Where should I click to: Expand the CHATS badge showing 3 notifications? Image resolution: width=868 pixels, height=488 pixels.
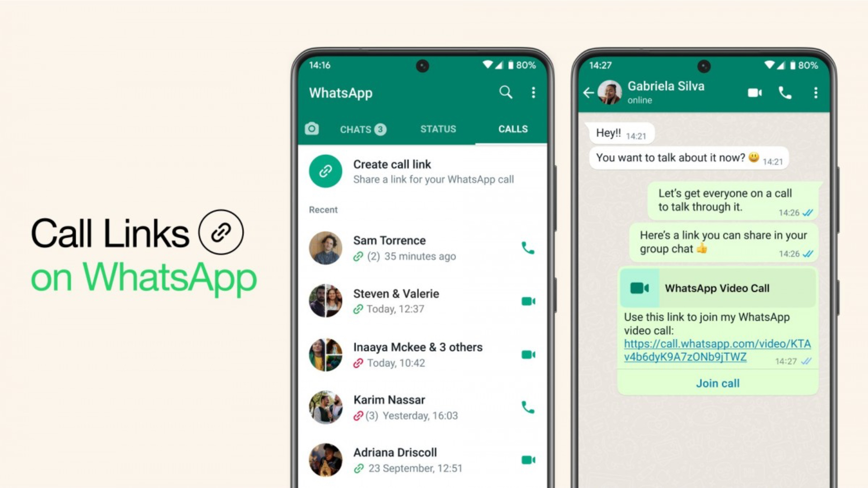point(383,128)
